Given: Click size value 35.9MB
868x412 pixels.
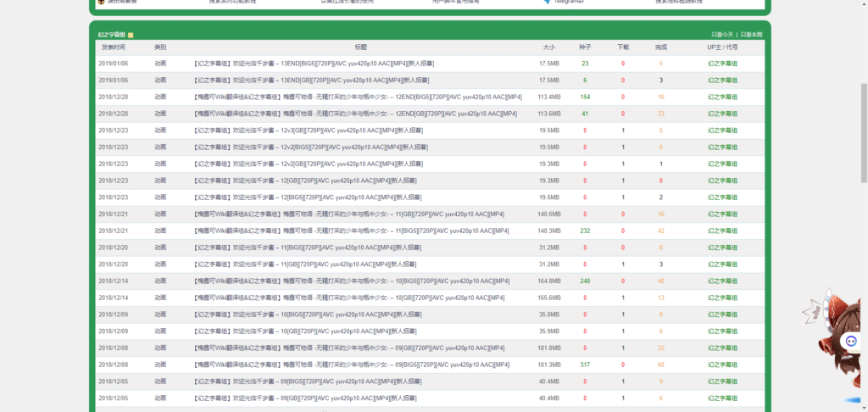Looking at the screenshot, I should coord(549,331).
